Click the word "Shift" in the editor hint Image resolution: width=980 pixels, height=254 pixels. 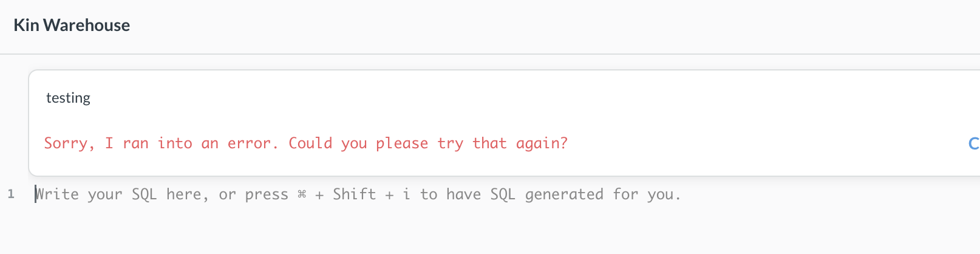click(x=355, y=194)
